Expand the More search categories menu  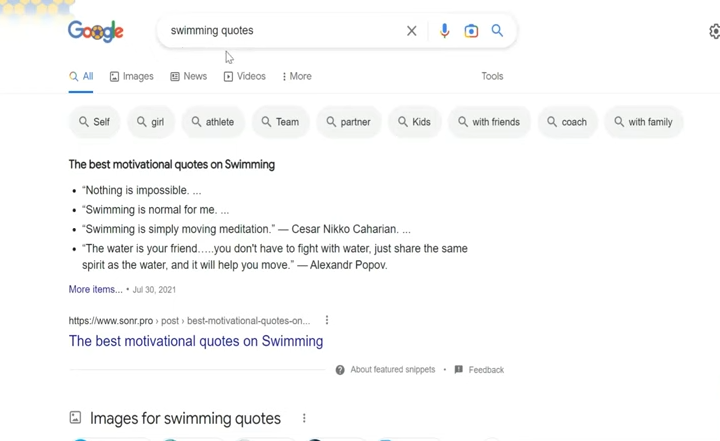point(297,76)
